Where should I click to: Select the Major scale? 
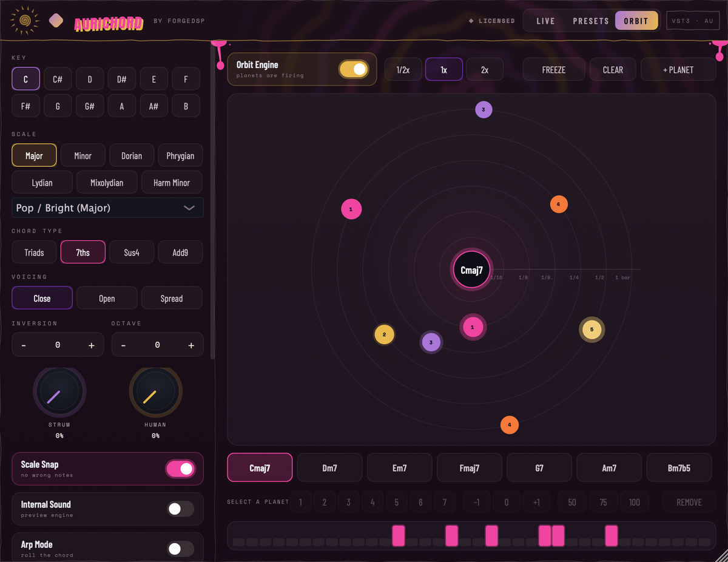click(34, 155)
